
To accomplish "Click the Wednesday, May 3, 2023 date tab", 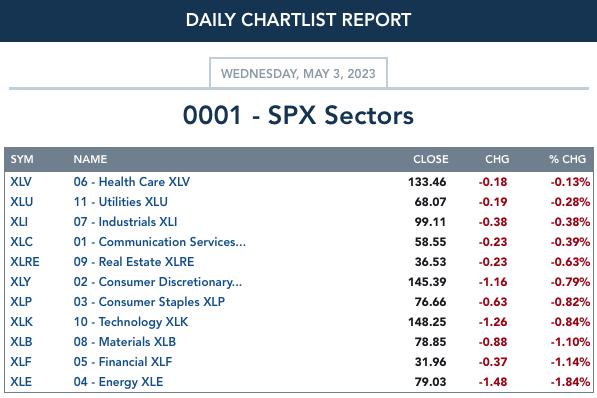I will pos(298,73).
